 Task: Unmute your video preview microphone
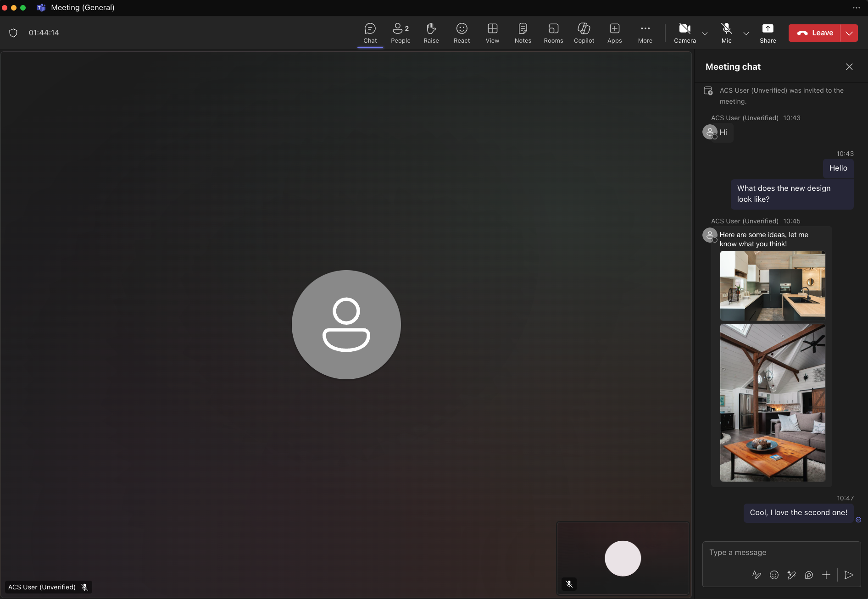pos(569,584)
